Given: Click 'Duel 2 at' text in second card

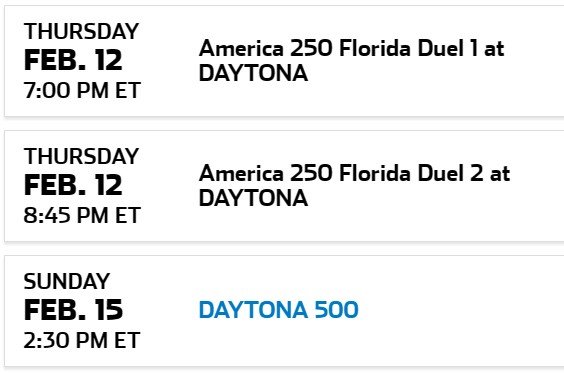Looking at the screenshot, I should [x=464, y=173].
